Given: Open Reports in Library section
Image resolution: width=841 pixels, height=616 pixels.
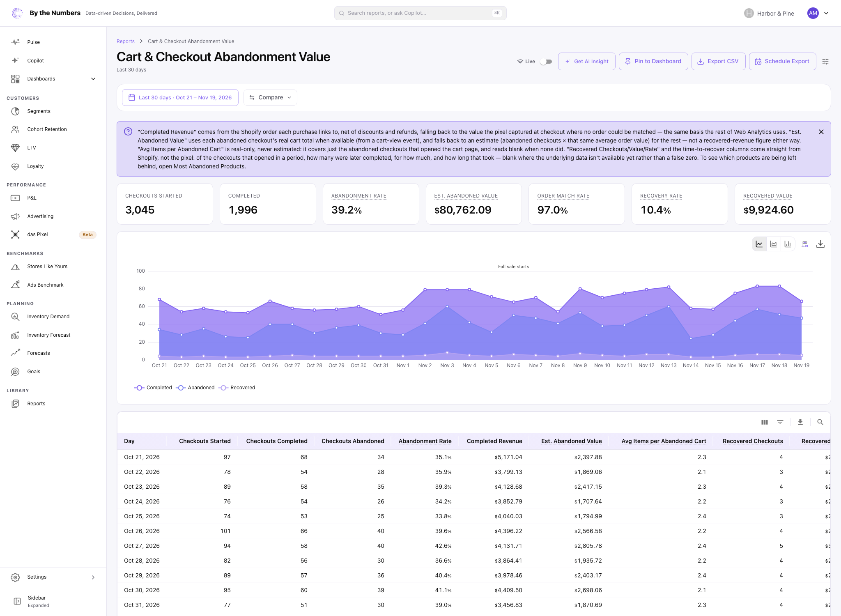Looking at the screenshot, I should [x=53, y=404].
